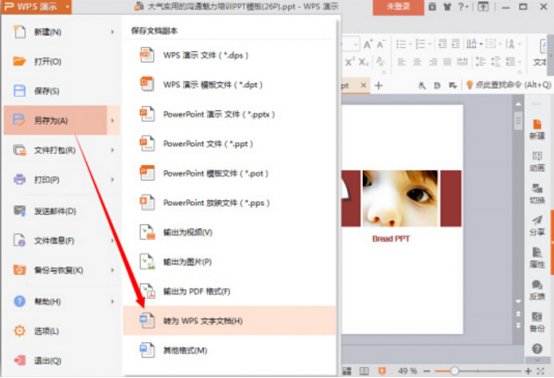Select 其他格式(M) other formats option
554x378 pixels.
229,350
